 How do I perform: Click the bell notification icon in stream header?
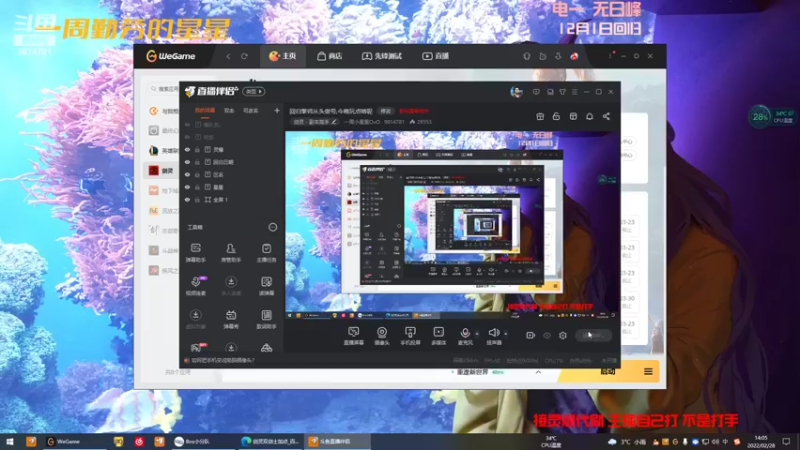coord(589,116)
